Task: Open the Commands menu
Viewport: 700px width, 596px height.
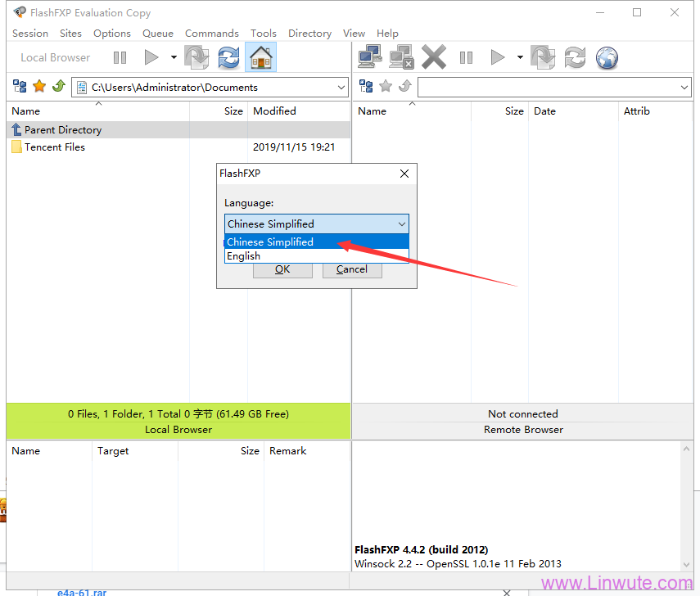Action: click(x=212, y=34)
